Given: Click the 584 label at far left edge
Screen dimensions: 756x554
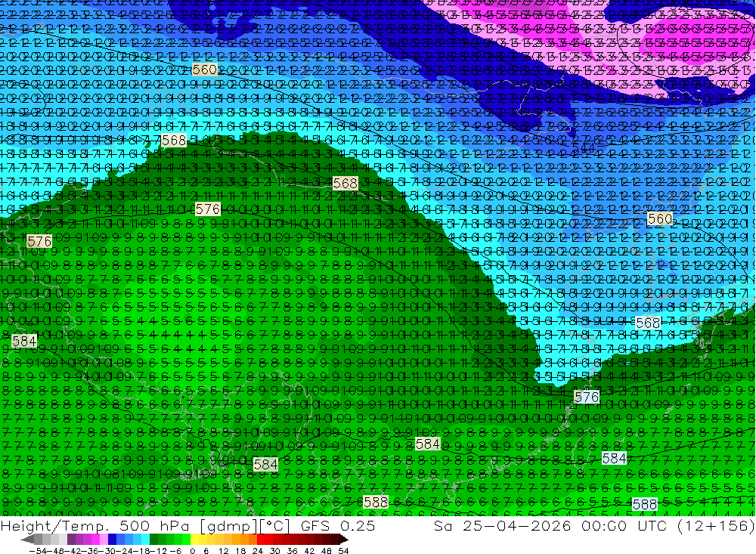Looking at the screenshot, I should coord(24,342).
